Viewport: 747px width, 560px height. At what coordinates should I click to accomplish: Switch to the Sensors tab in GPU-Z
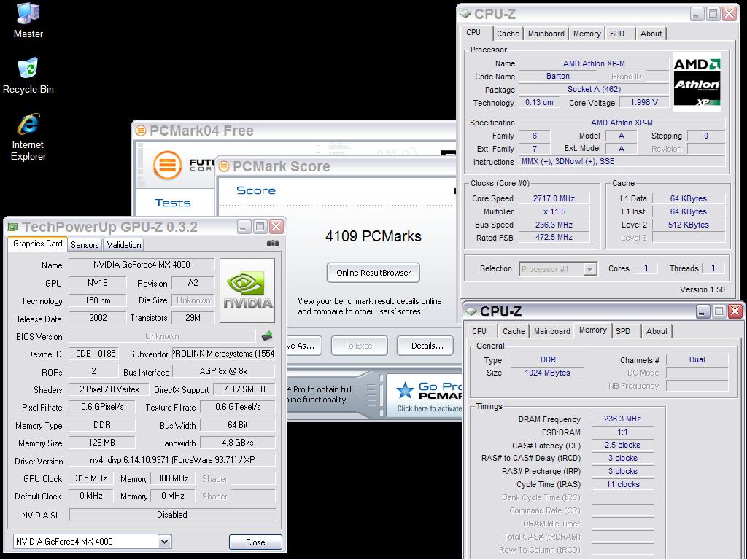click(x=85, y=245)
